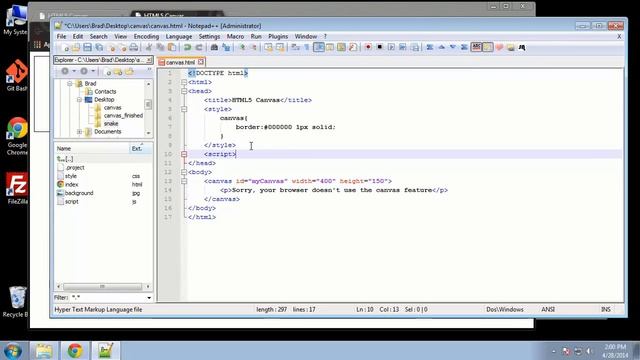Open the Search menu
Viewport: 640px width, 360px height.
(x=98, y=36)
